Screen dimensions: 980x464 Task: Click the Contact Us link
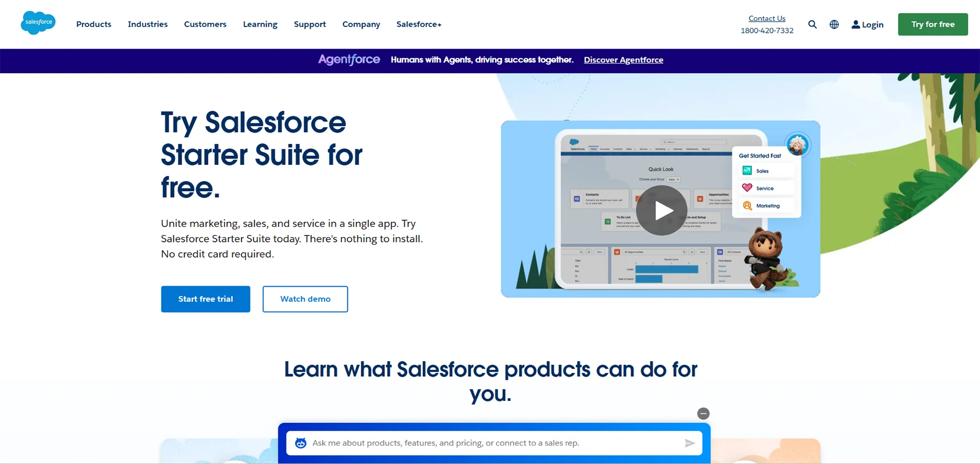coord(767,18)
